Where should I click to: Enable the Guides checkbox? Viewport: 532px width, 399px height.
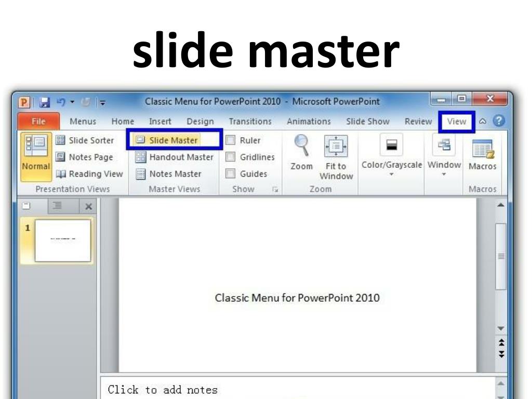coord(230,174)
